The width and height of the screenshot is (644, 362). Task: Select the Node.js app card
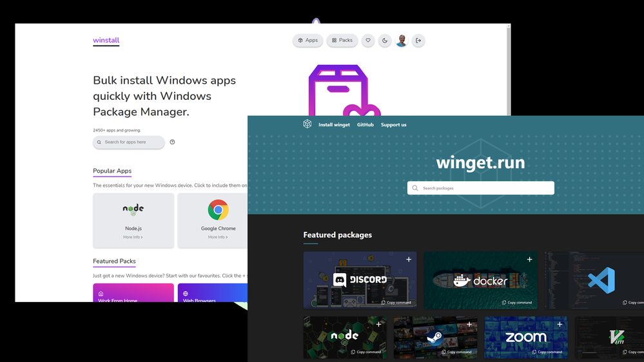click(133, 221)
